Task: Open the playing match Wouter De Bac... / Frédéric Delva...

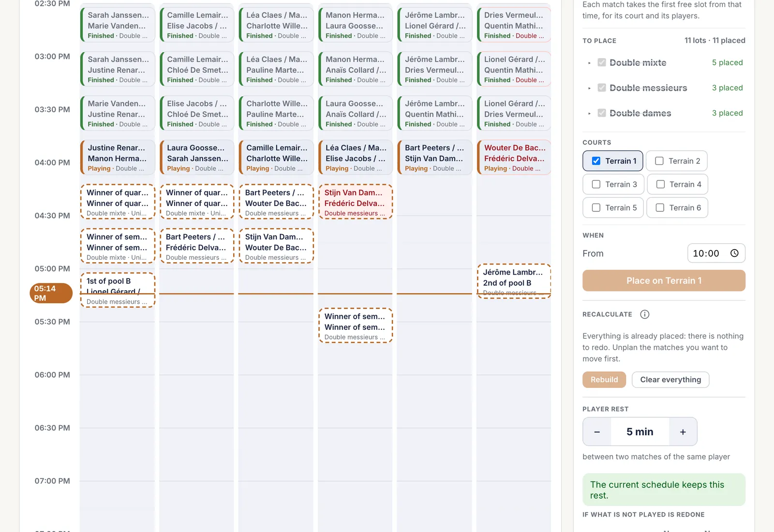Action: [x=514, y=157]
